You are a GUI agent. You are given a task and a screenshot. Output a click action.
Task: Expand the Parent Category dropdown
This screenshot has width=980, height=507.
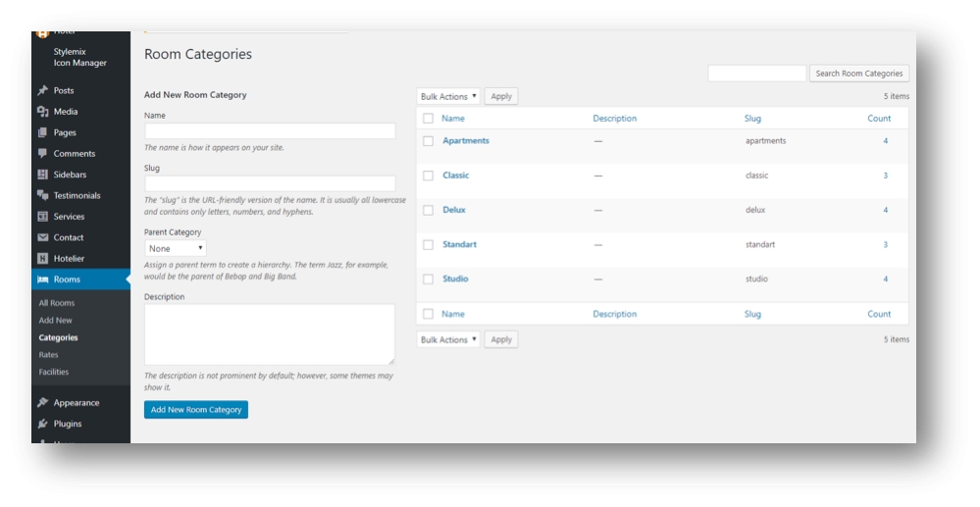[176, 249]
